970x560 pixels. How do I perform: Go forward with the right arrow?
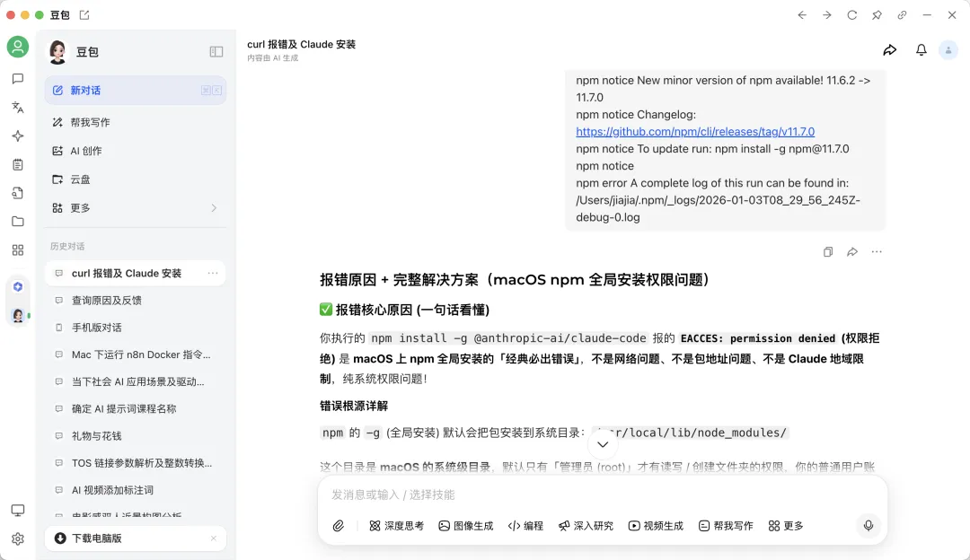[x=827, y=15]
